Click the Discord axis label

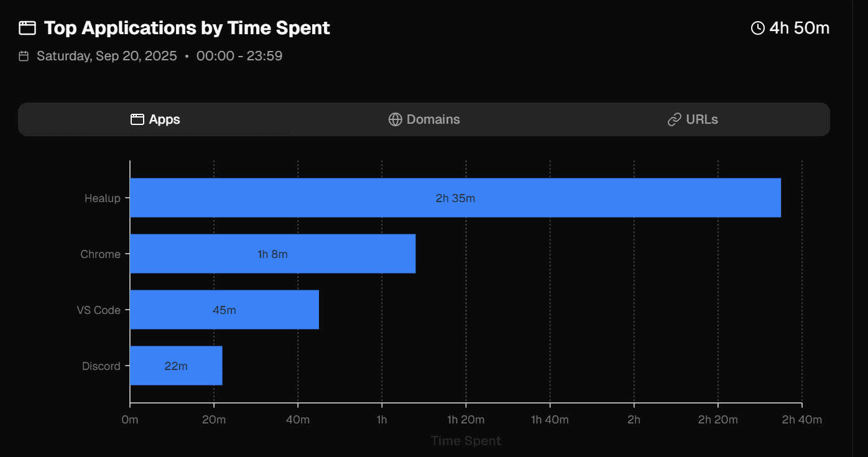tap(101, 366)
